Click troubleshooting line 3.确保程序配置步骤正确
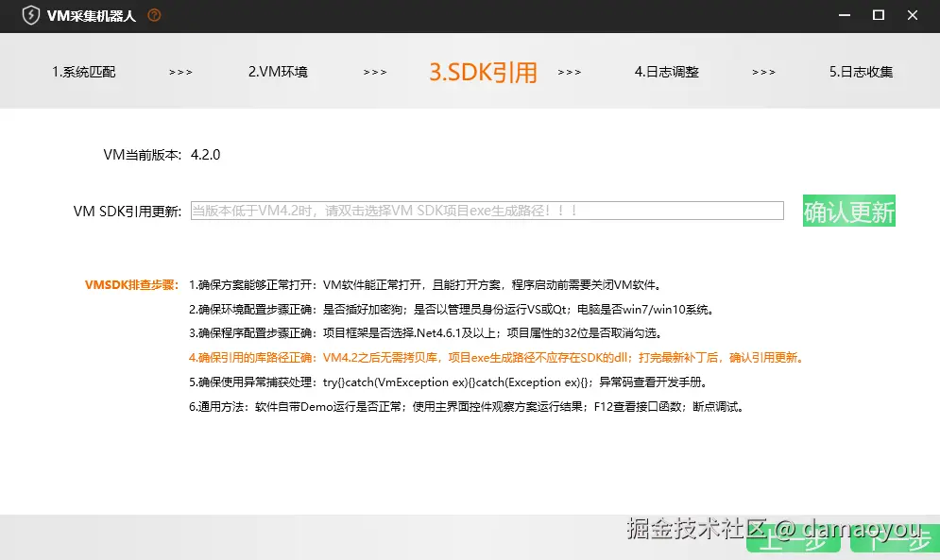This screenshot has height=560, width=940. (x=425, y=333)
